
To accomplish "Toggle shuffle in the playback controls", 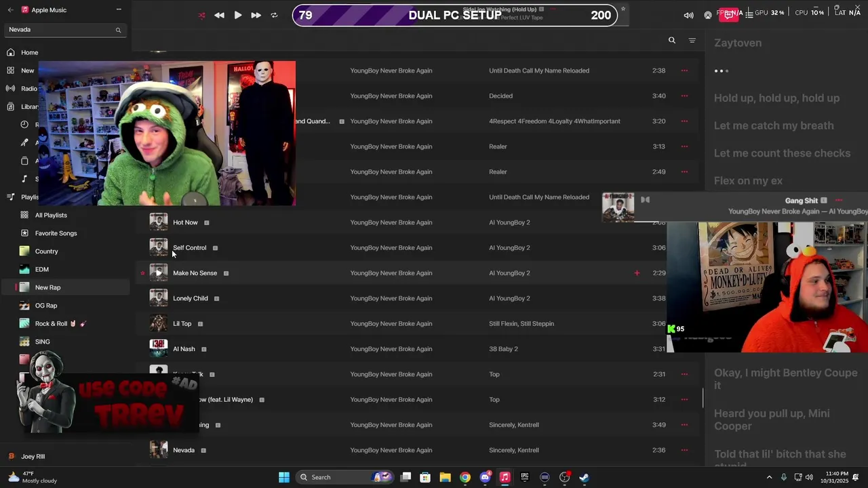I will point(201,15).
